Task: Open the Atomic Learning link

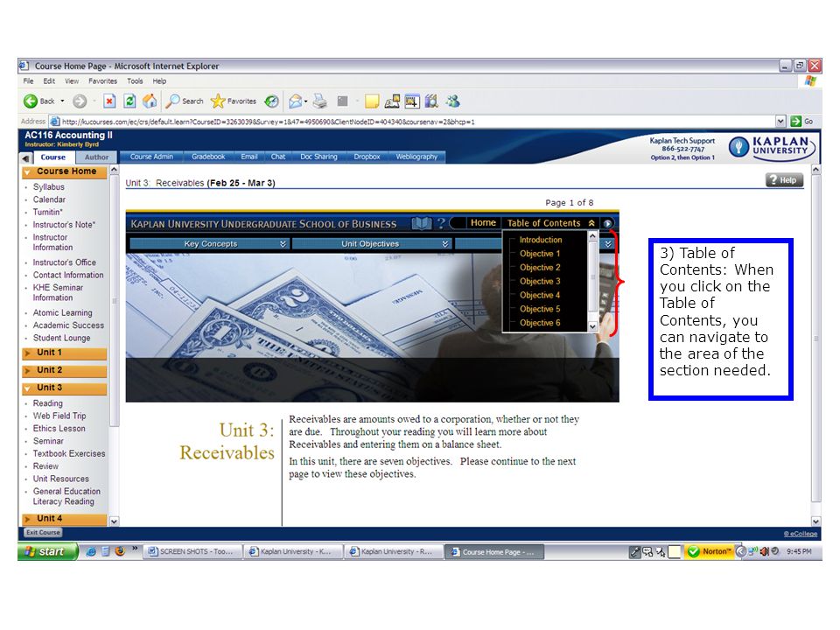Action: [x=63, y=313]
